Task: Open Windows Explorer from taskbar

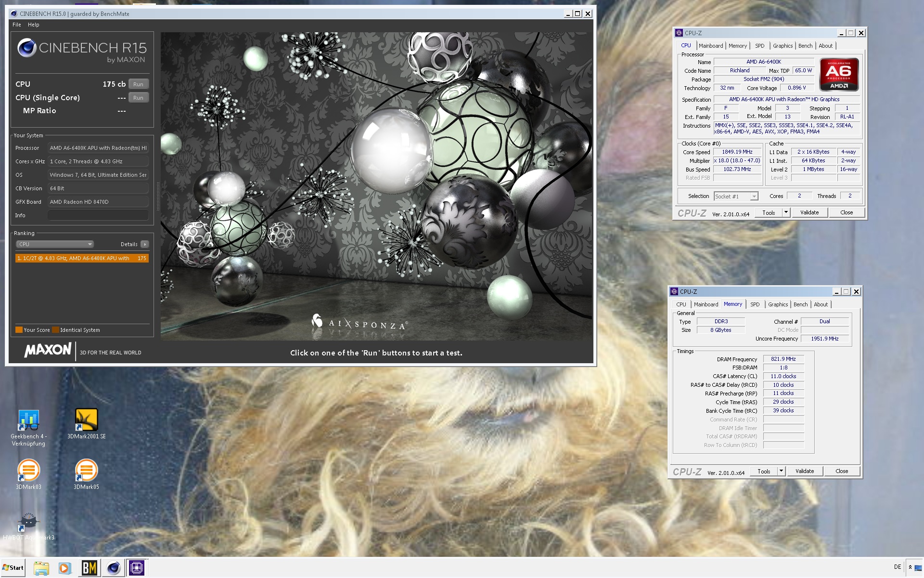Action: [41, 568]
